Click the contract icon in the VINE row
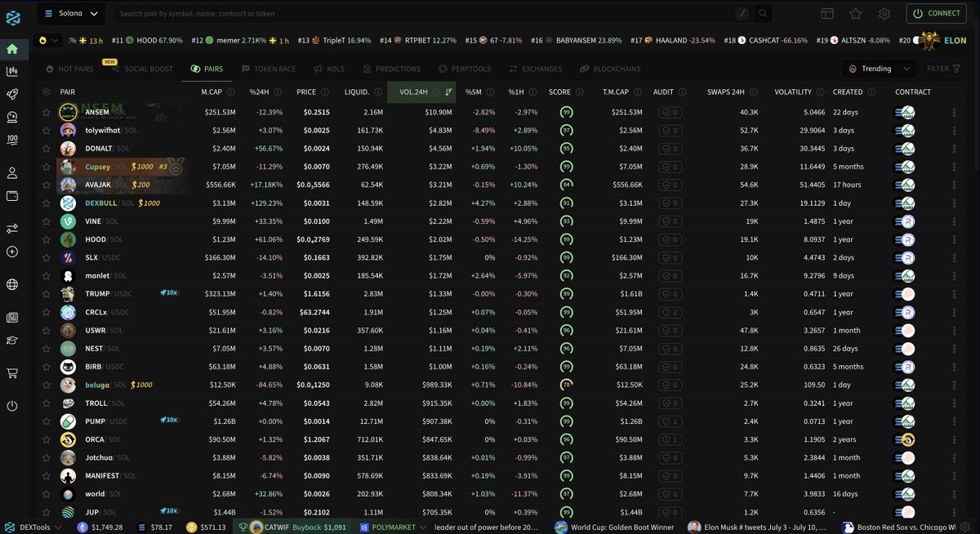Image resolution: width=980 pixels, height=534 pixels. (905, 221)
